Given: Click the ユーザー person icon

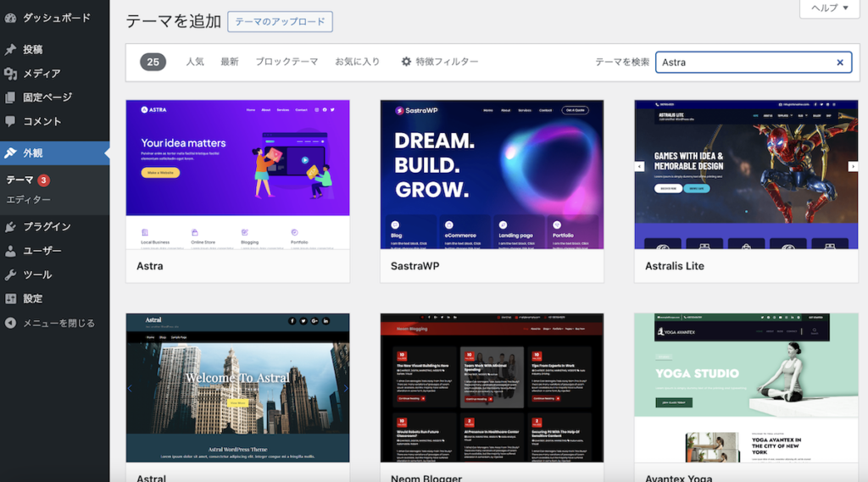Looking at the screenshot, I should 10,251.
